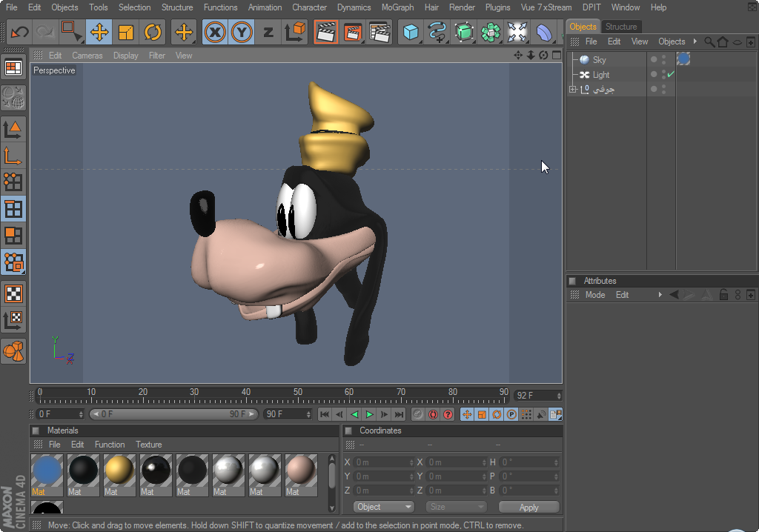
Task: Click the coordinate system cube icon
Action: (x=295, y=33)
